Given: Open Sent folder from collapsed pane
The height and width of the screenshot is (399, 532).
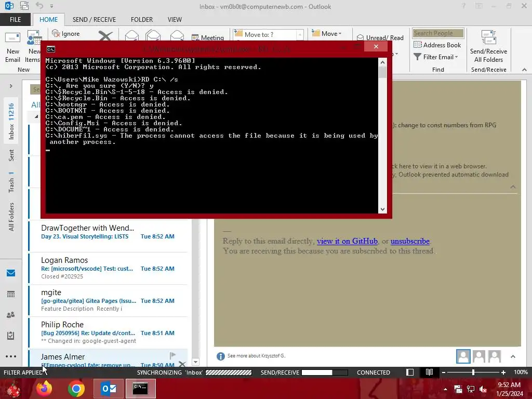Looking at the screenshot, I should tap(11, 155).
